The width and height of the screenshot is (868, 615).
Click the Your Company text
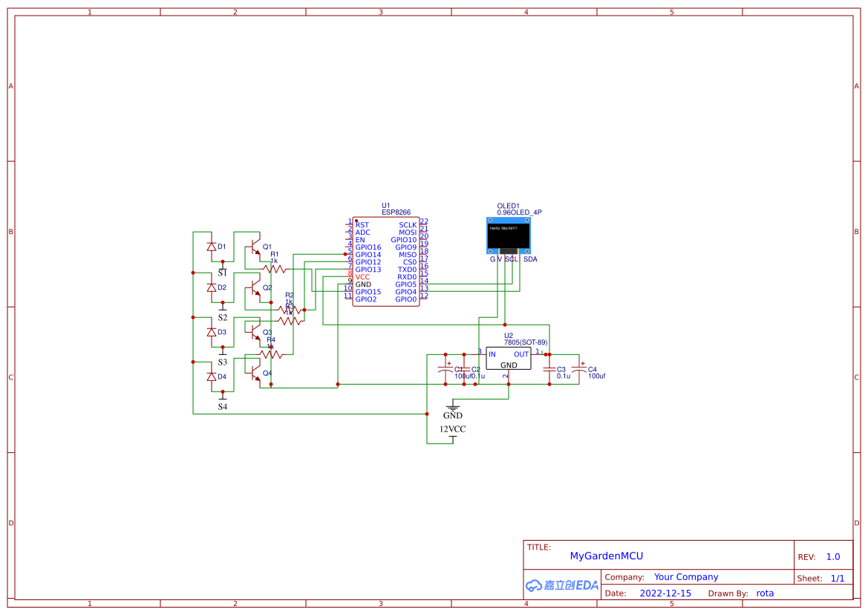686,576
